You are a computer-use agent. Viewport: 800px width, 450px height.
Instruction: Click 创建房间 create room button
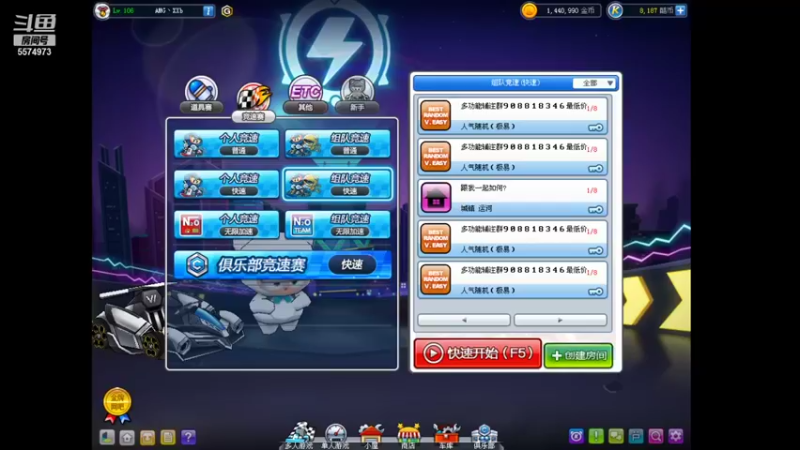[578, 355]
